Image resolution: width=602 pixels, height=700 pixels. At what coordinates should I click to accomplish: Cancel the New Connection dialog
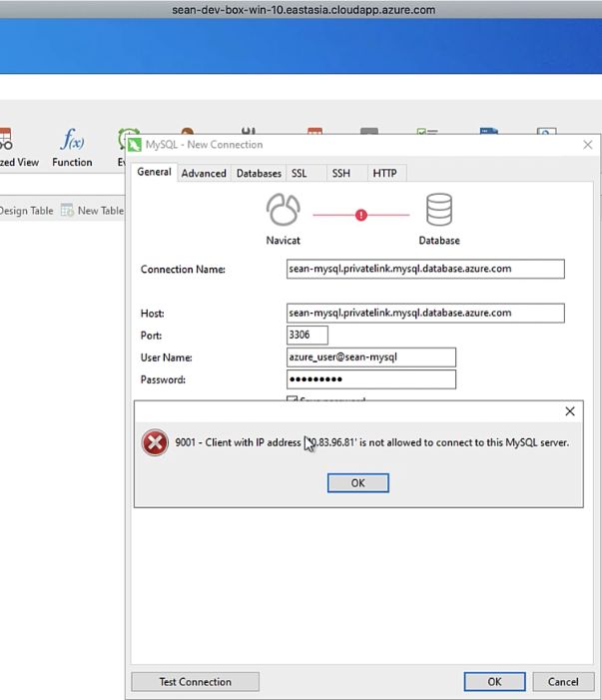(x=563, y=682)
